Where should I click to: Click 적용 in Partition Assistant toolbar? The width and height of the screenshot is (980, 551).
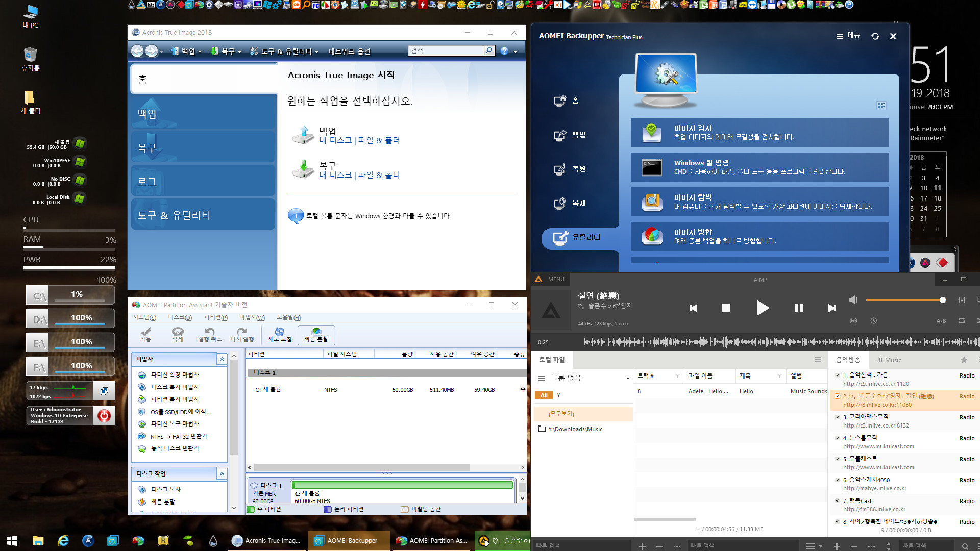(145, 335)
